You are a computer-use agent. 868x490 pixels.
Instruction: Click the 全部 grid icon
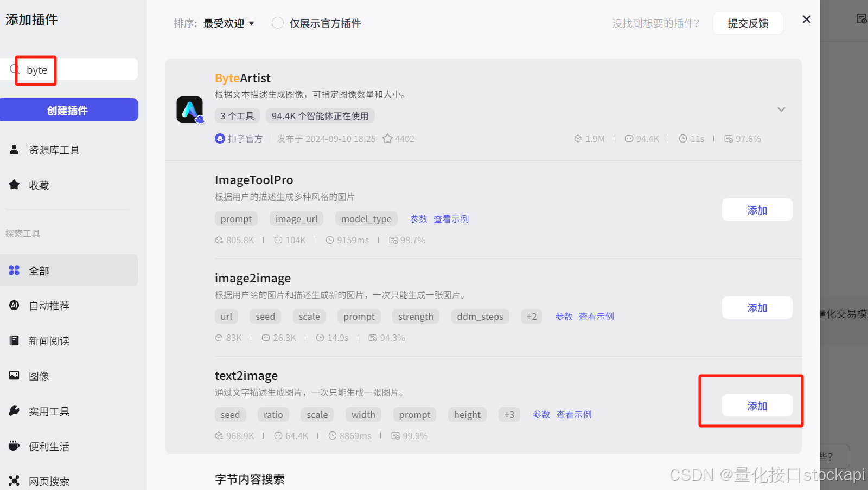pos(14,270)
